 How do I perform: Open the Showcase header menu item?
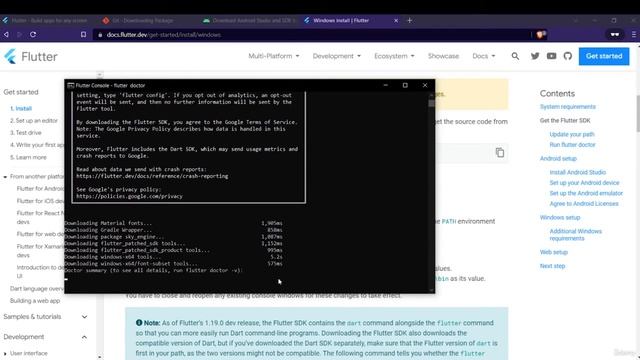click(x=443, y=56)
